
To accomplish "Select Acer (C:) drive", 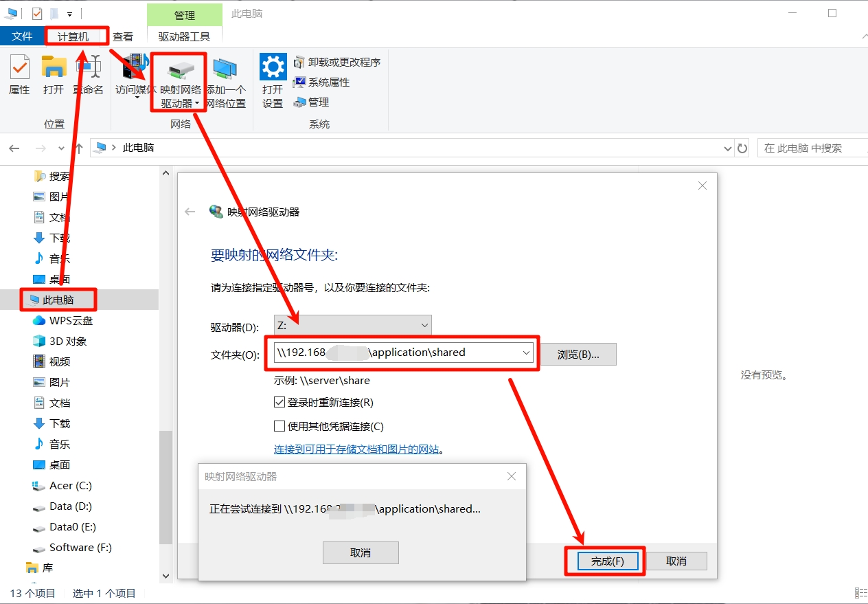I will (x=62, y=485).
